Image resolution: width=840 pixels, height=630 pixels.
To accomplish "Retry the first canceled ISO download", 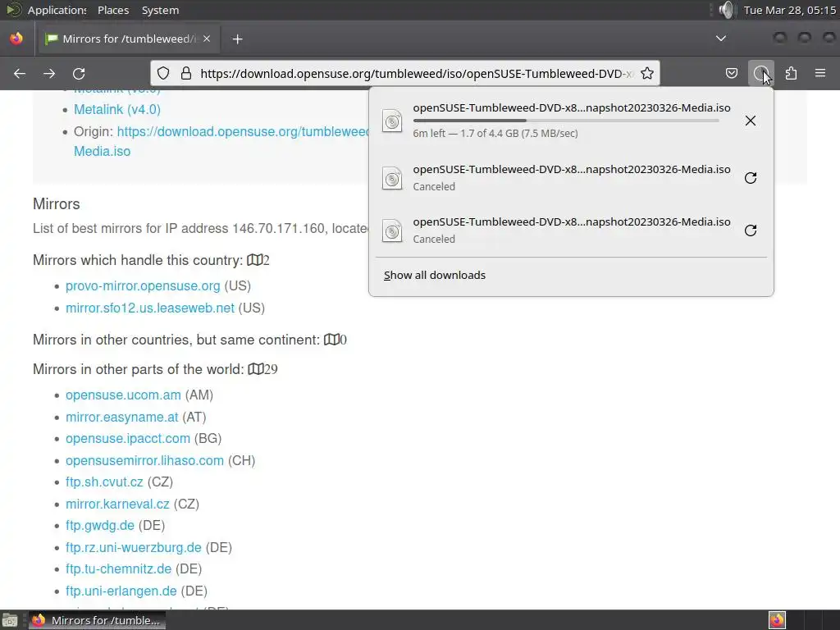I will (751, 178).
